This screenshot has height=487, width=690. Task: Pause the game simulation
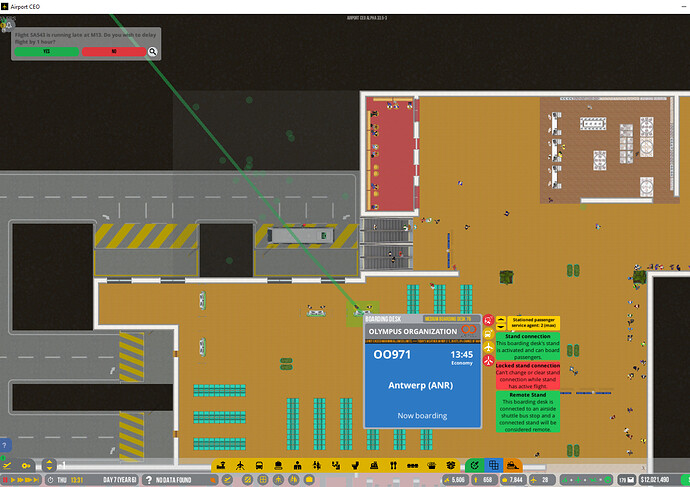pyautogui.click(x=6, y=480)
